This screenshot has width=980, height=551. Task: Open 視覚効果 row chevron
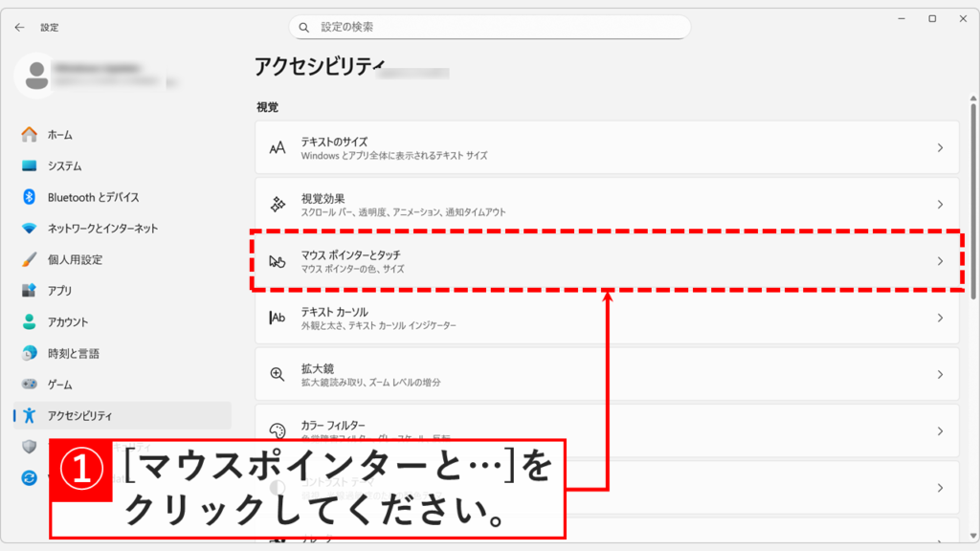pos(940,205)
